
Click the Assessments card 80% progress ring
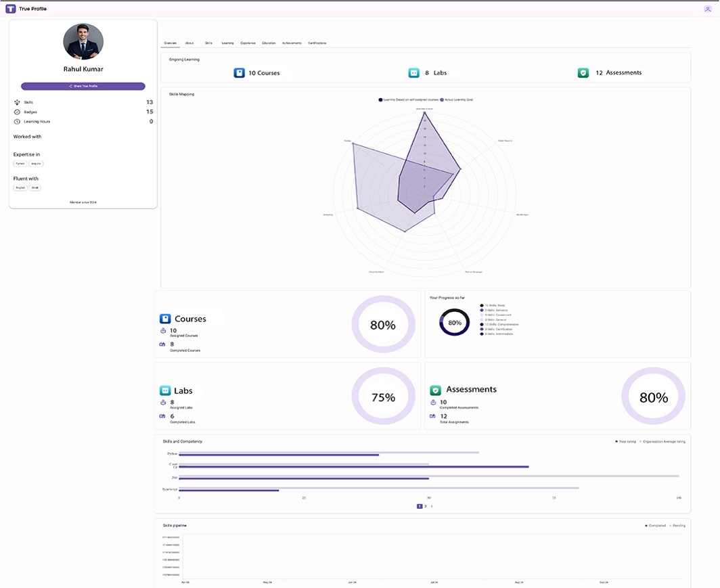(654, 396)
